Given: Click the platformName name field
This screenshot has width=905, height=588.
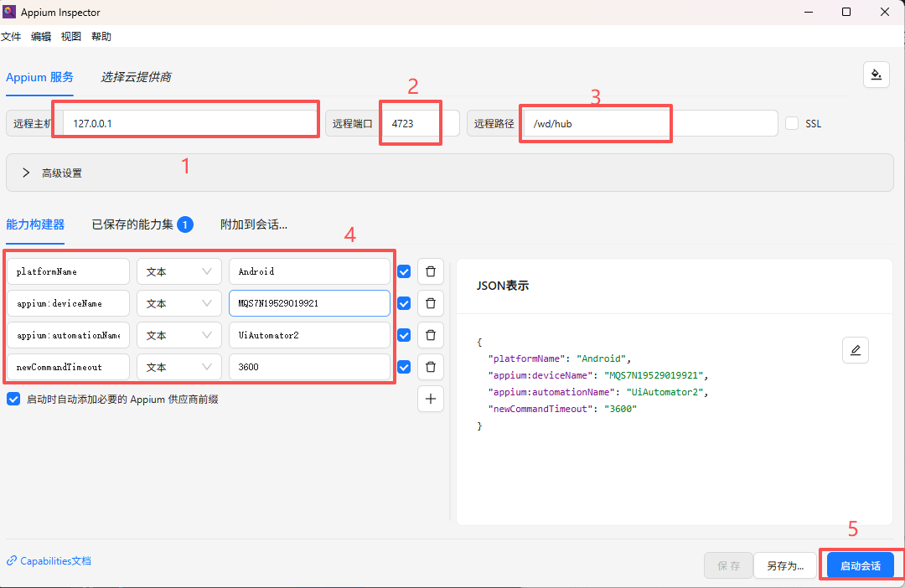Looking at the screenshot, I should tap(68, 271).
